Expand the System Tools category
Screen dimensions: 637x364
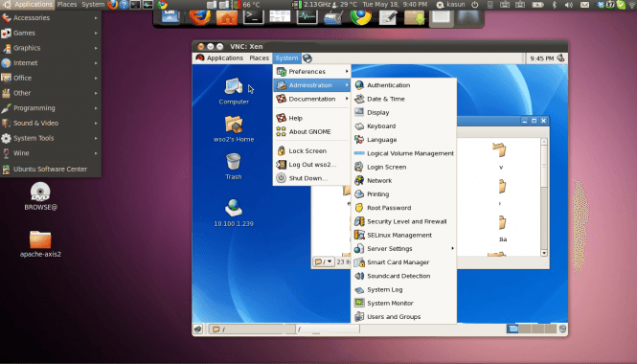point(51,138)
